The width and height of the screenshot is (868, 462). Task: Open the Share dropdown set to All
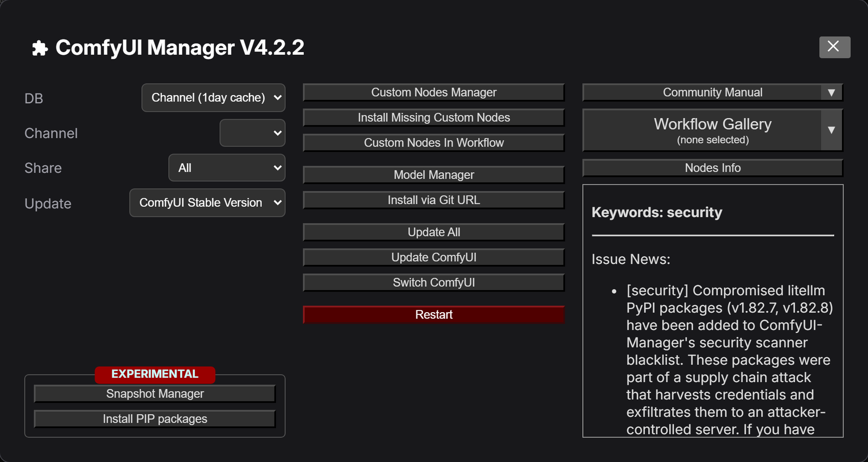click(x=227, y=168)
